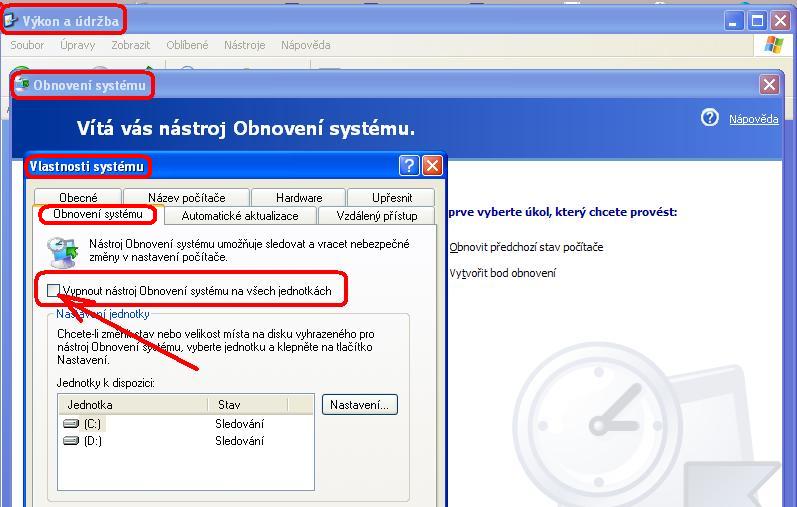This screenshot has width=797, height=507.
Task: Click the Nápověda link in Obnovení systému
Action: click(x=754, y=119)
